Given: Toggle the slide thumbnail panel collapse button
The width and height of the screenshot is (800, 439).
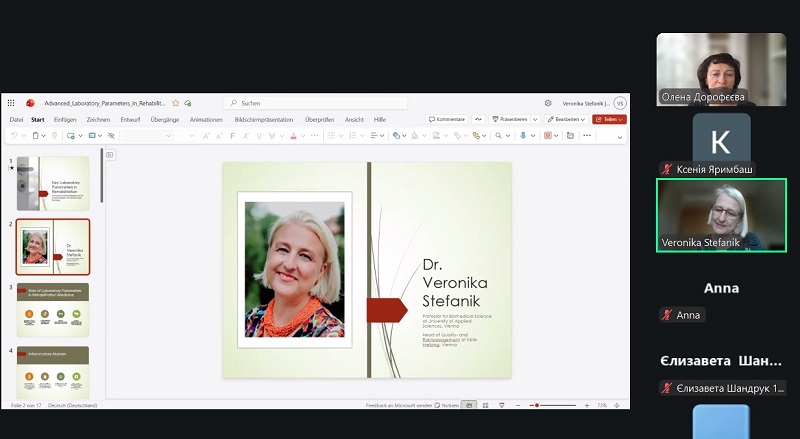Looking at the screenshot, I should tap(110, 155).
